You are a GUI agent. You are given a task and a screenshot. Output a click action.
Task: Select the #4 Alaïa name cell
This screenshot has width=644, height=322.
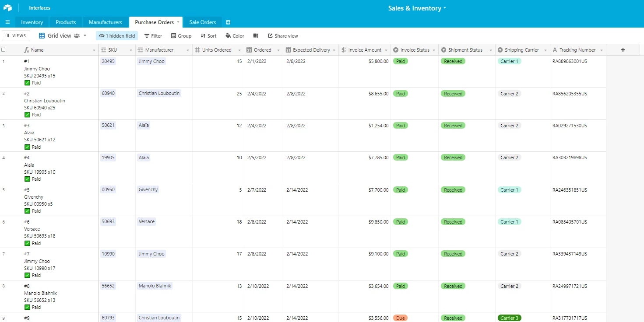pos(60,168)
